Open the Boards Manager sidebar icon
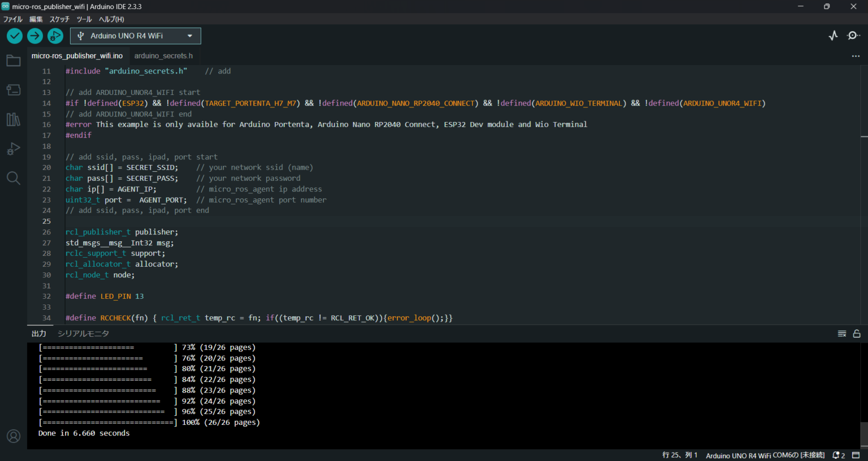The image size is (868, 461). 14,90
